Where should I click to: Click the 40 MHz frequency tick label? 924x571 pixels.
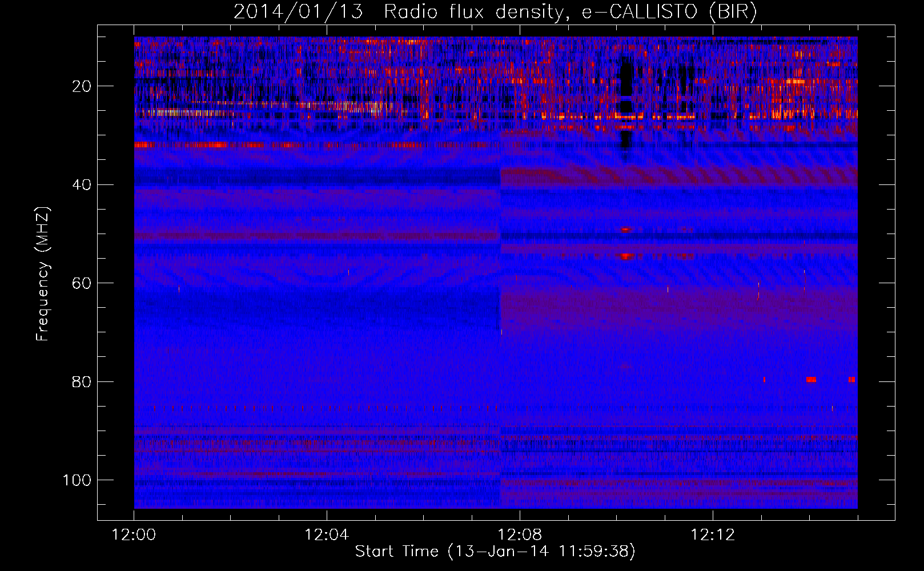point(82,185)
